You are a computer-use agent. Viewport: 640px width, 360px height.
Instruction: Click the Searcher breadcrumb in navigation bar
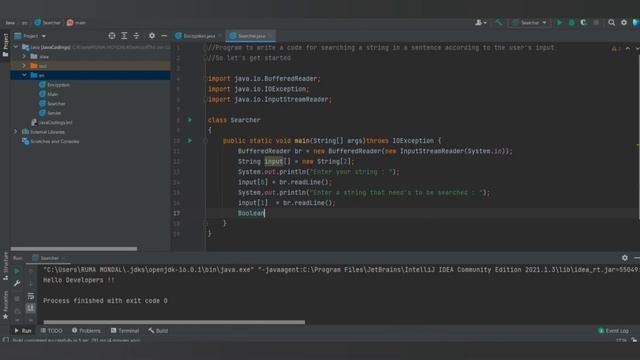(x=48, y=22)
